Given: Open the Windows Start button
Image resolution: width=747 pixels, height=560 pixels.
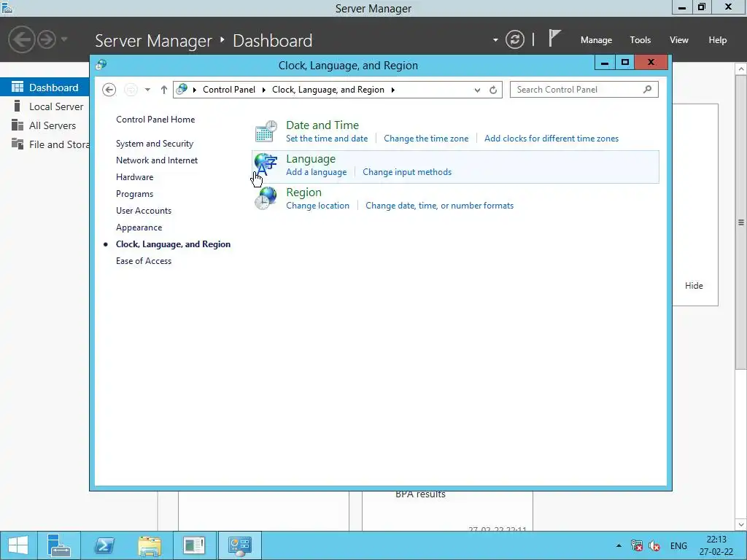Looking at the screenshot, I should point(18,545).
